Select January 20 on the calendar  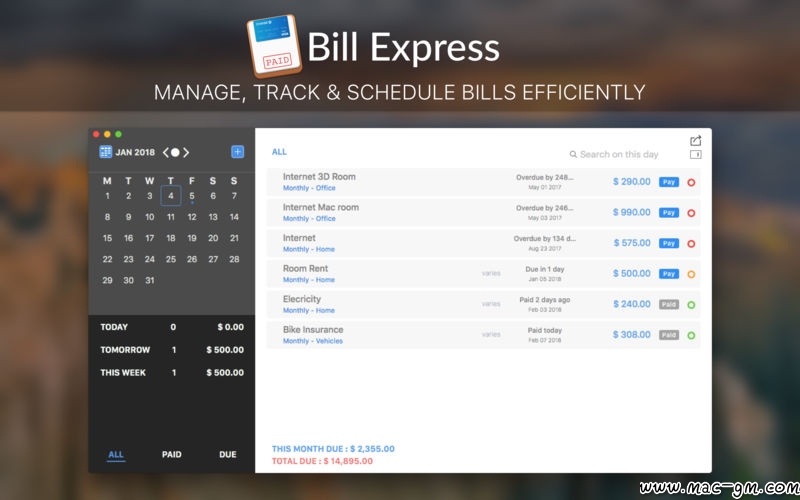(x=213, y=238)
